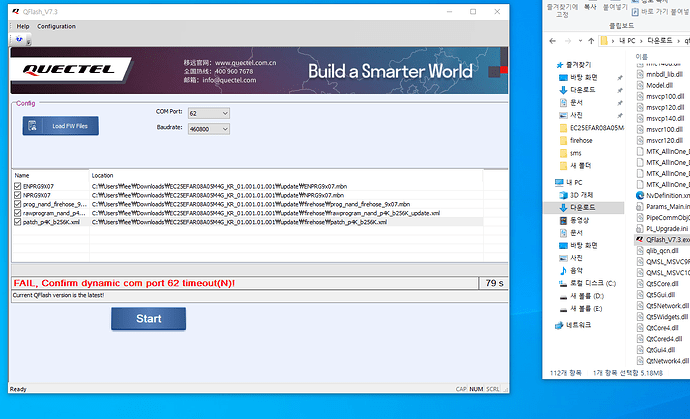The height and width of the screenshot is (419, 690).
Task: Uncheck the ENPRG9X07 file checkbox
Action: (18, 186)
